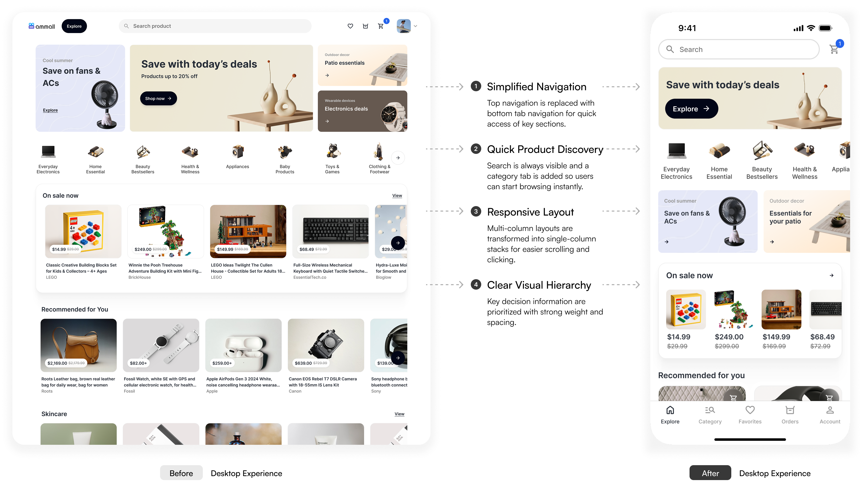The height and width of the screenshot is (494, 868).
Task: Open Apple AirPods Gen 3 product title
Action: coord(243,382)
